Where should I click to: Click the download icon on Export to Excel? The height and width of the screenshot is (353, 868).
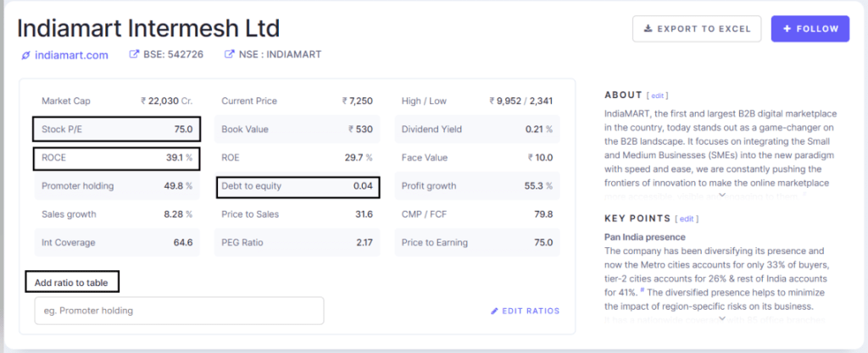point(648,29)
